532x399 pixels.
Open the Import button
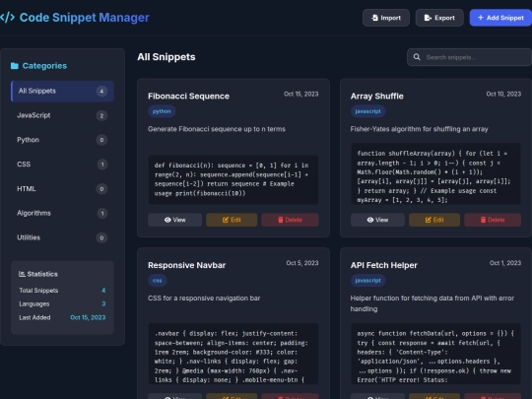[x=386, y=18]
